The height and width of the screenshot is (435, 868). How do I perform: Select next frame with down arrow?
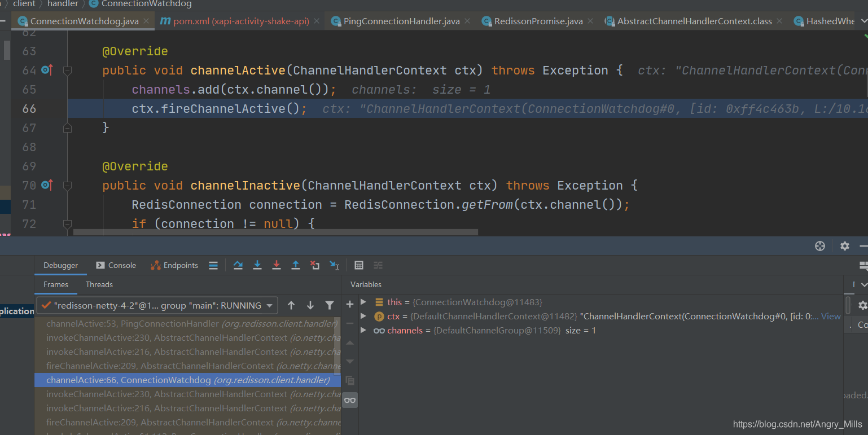pos(310,305)
